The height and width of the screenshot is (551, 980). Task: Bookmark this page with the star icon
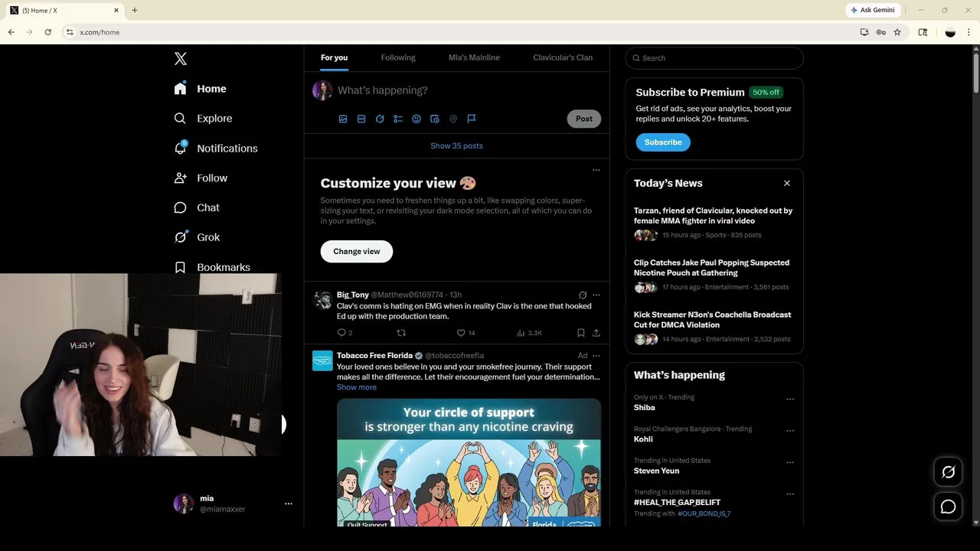coord(897,32)
